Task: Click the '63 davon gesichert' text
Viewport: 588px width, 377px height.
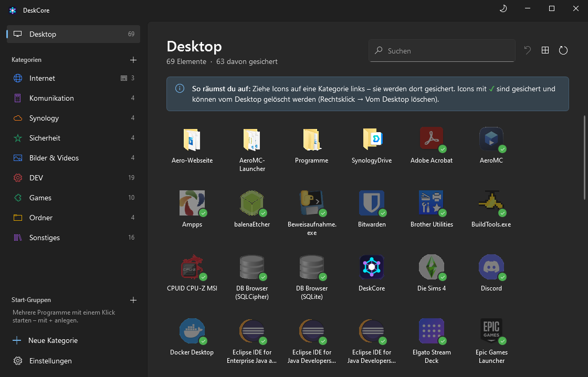Action: (247, 61)
